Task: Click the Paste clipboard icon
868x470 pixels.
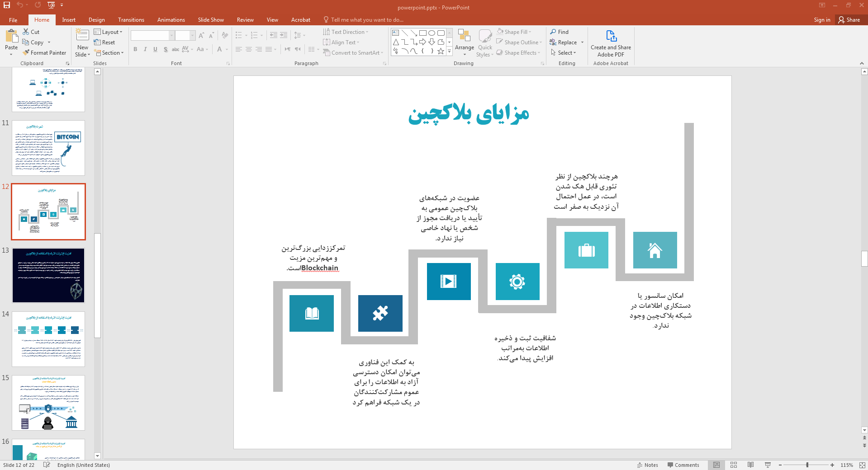Action: tap(11, 36)
